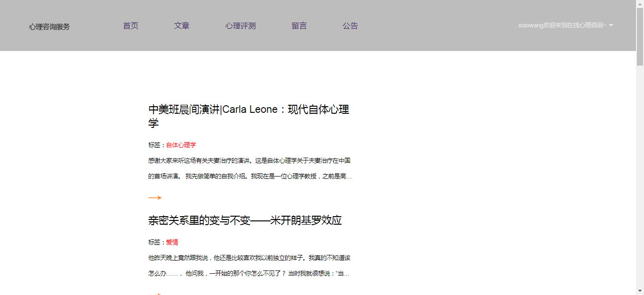The width and height of the screenshot is (644, 295).
Task: View 公告 from the top navigation
Action: pos(350,26)
